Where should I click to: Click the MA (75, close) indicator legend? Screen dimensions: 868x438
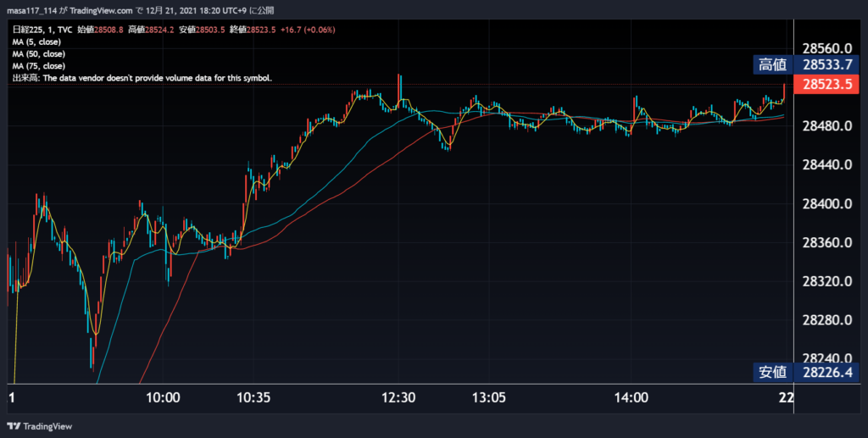point(39,66)
